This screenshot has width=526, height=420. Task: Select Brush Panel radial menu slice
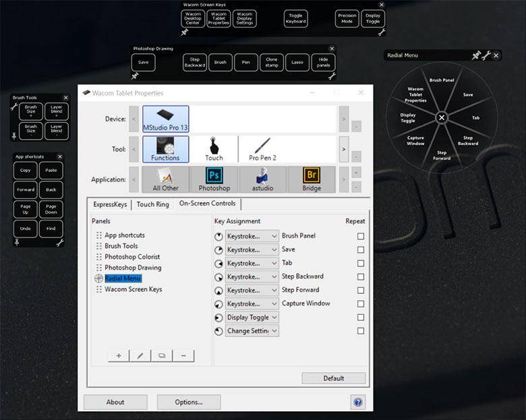coord(442,80)
